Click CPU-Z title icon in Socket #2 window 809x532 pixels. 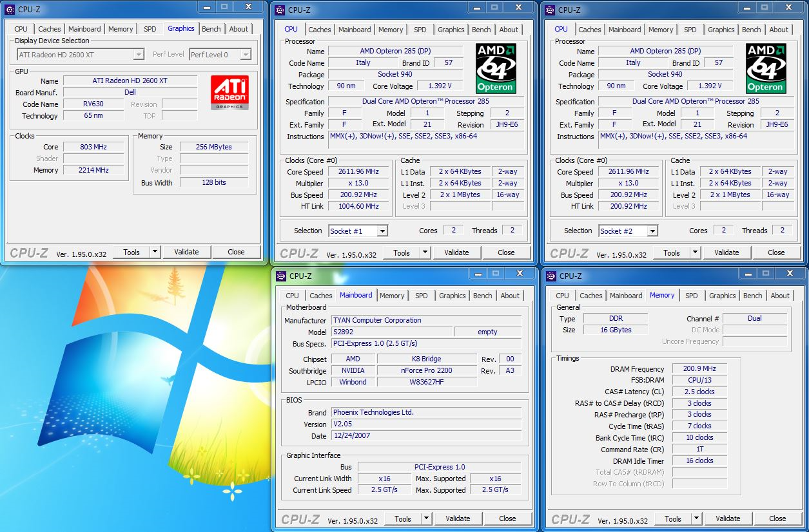point(551,10)
